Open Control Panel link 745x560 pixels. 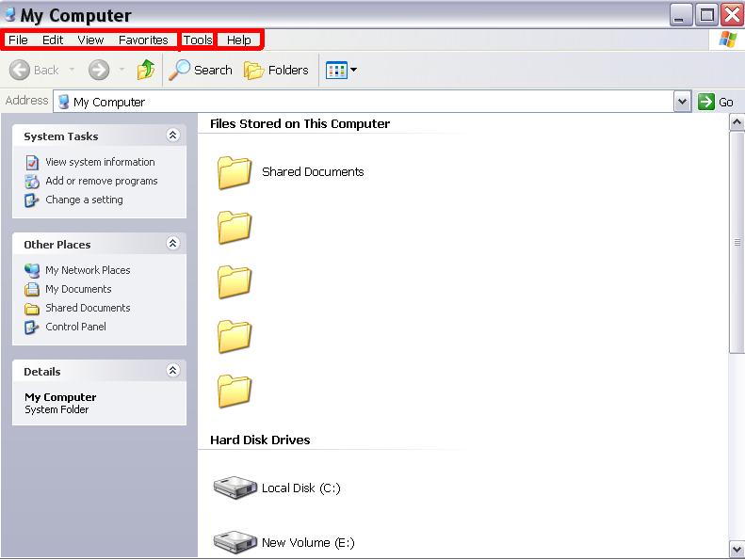tap(75, 327)
